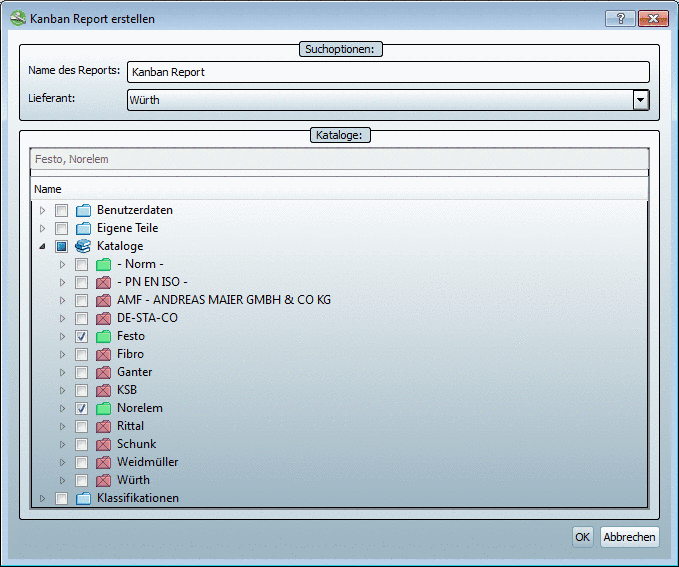Click the Name des Reports text field
Viewport: 679px width, 567px height.
click(388, 72)
